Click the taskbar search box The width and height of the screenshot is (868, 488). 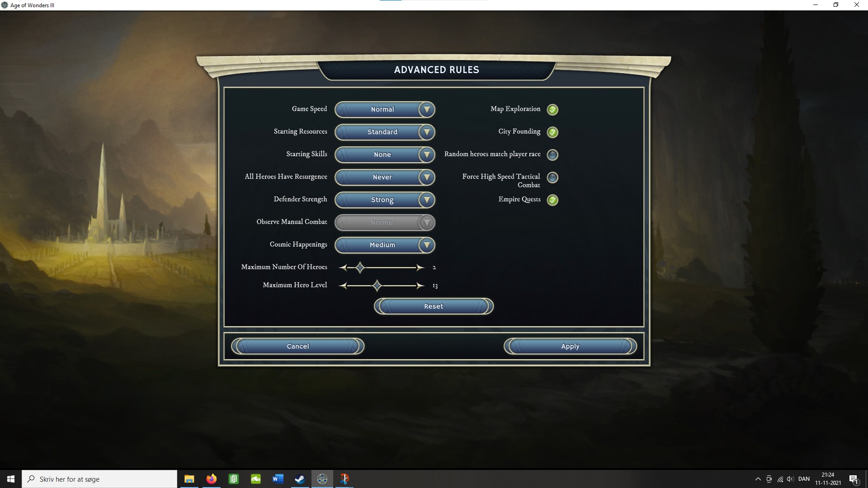[99, 479]
